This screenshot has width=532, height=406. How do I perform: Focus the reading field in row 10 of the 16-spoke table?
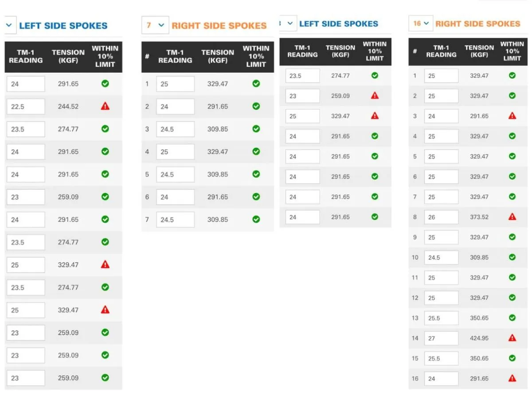(441, 257)
